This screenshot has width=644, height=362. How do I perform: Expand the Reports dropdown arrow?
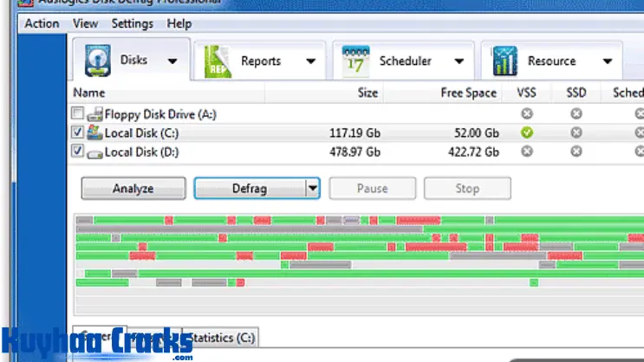(x=309, y=61)
